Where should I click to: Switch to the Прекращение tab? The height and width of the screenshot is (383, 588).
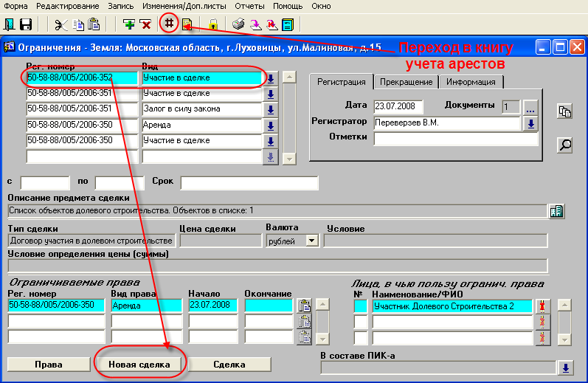tap(406, 82)
